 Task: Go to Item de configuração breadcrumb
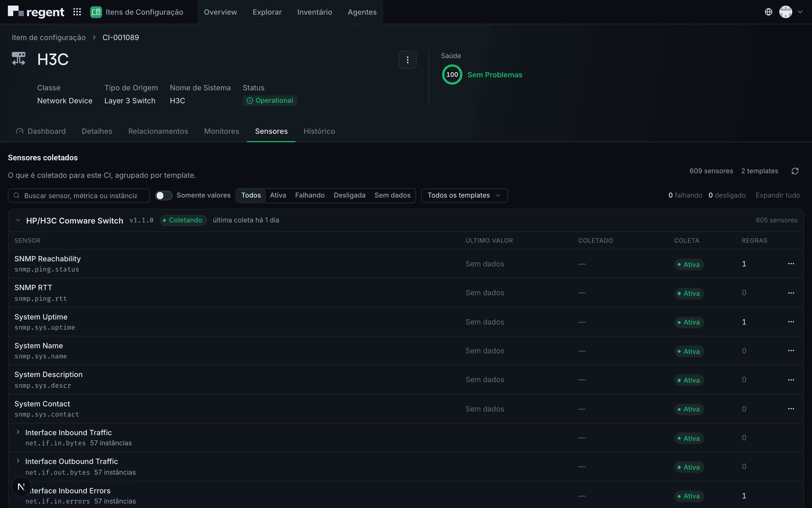click(x=49, y=38)
